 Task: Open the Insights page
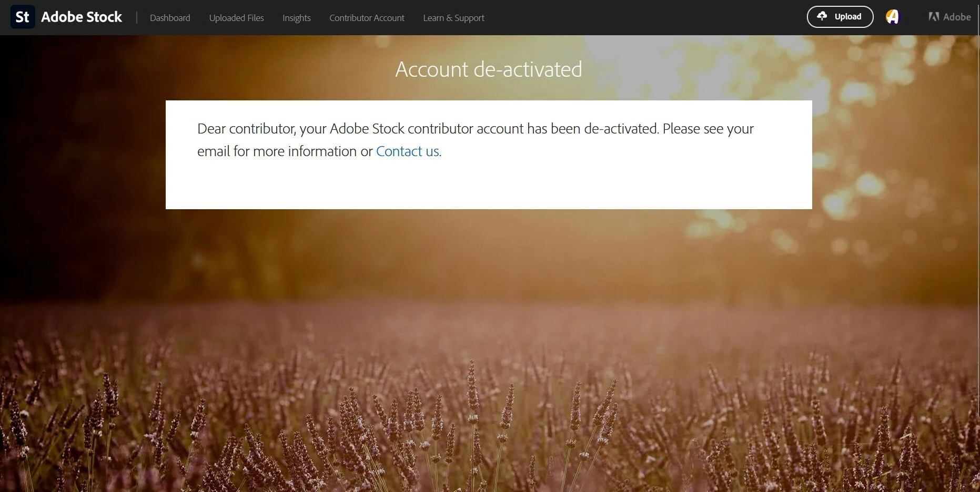pyautogui.click(x=297, y=18)
